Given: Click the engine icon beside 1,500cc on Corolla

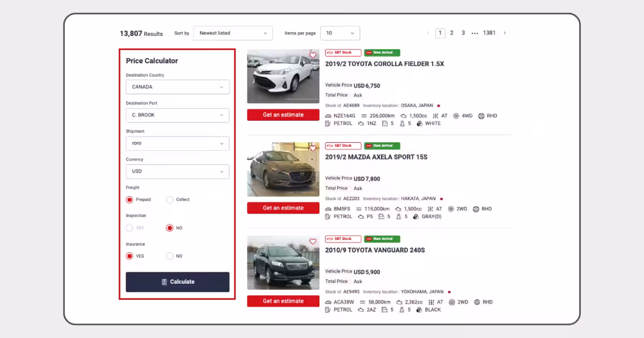Looking at the screenshot, I should coord(404,116).
